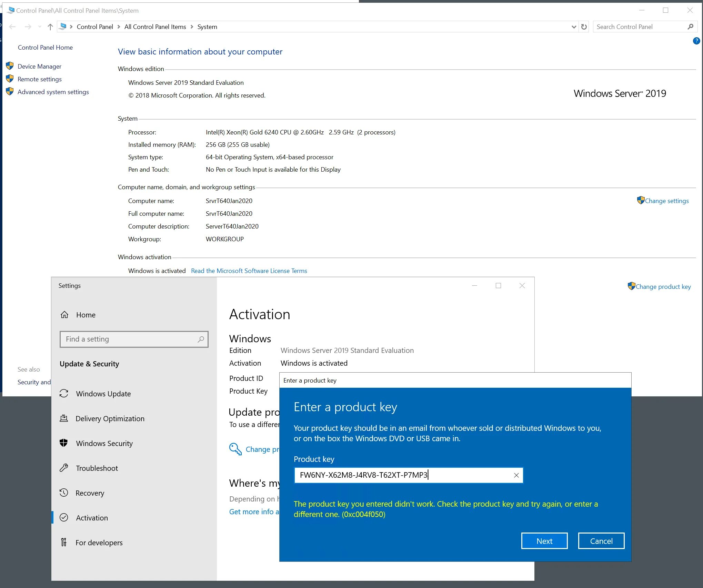Click the For developers tools icon

64,543
